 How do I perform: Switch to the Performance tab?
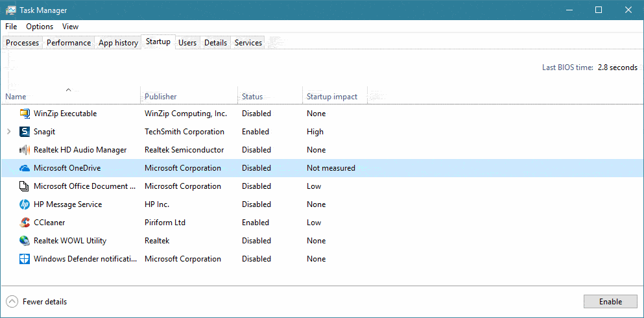tap(69, 43)
